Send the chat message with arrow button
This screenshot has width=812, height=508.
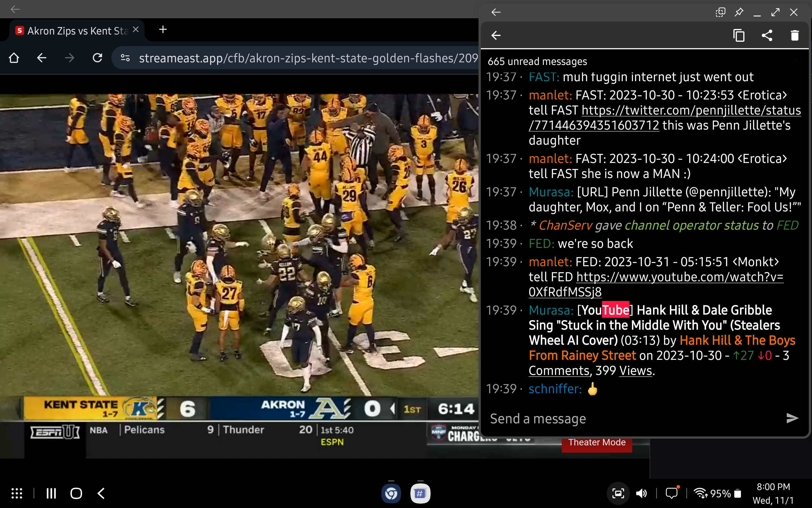(x=792, y=419)
